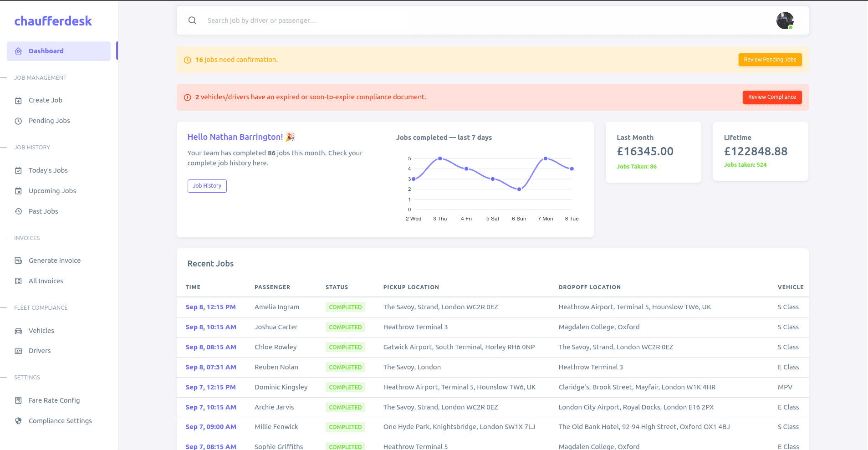This screenshot has height=450, width=868.
Task: Open Generate Invoice page
Action: click(x=59, y=261)
